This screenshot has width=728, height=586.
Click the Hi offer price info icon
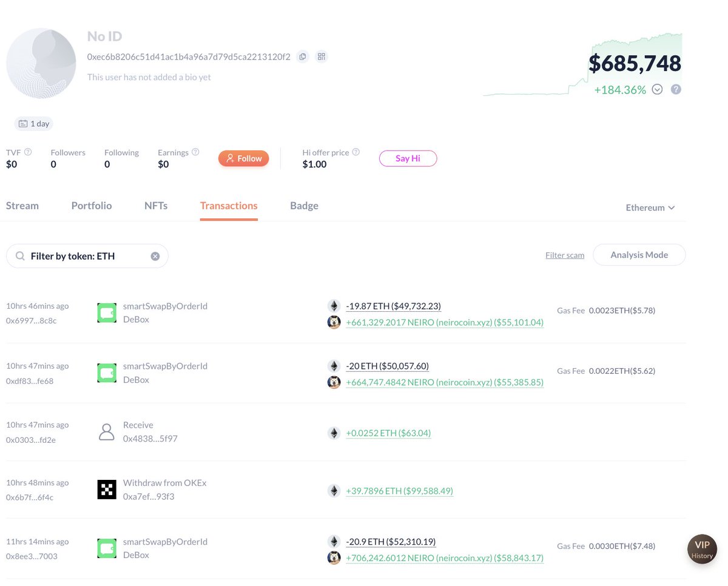(356, 152)
